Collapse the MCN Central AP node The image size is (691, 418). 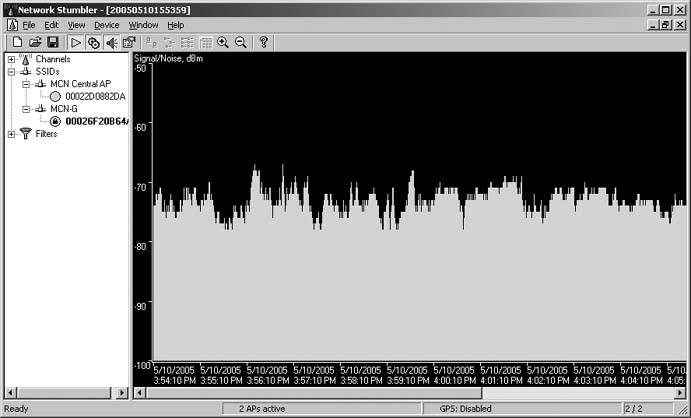(x=26, y=84)
